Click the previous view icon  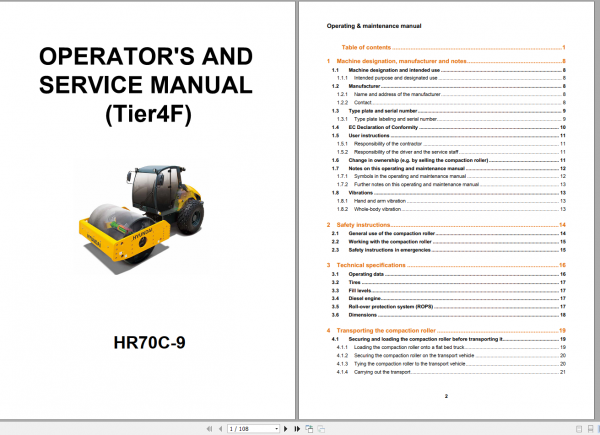tap(309, 429)
